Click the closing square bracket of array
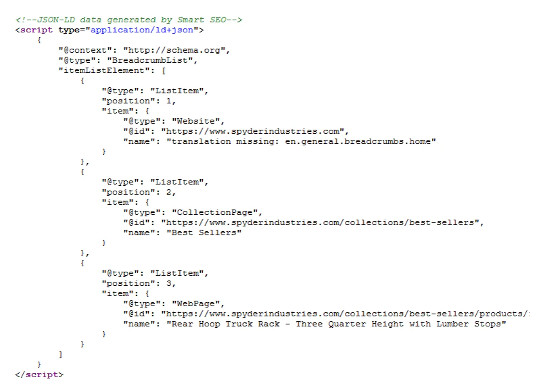541x392 pixels. coord(60,354)
